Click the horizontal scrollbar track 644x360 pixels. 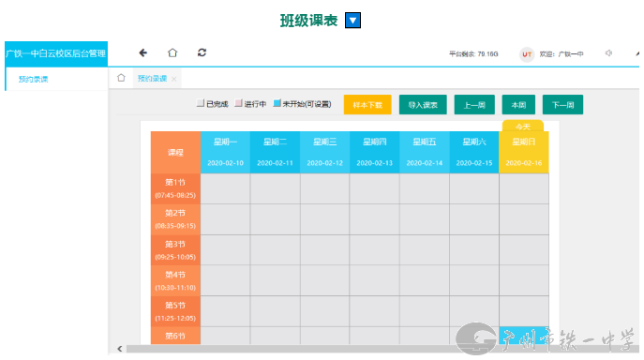[382, 349]
